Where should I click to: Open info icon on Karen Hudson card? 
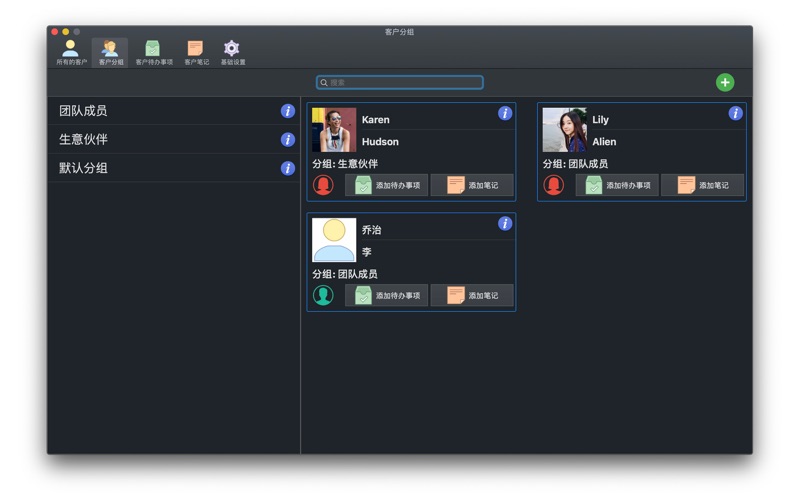(x=505, y=113)
